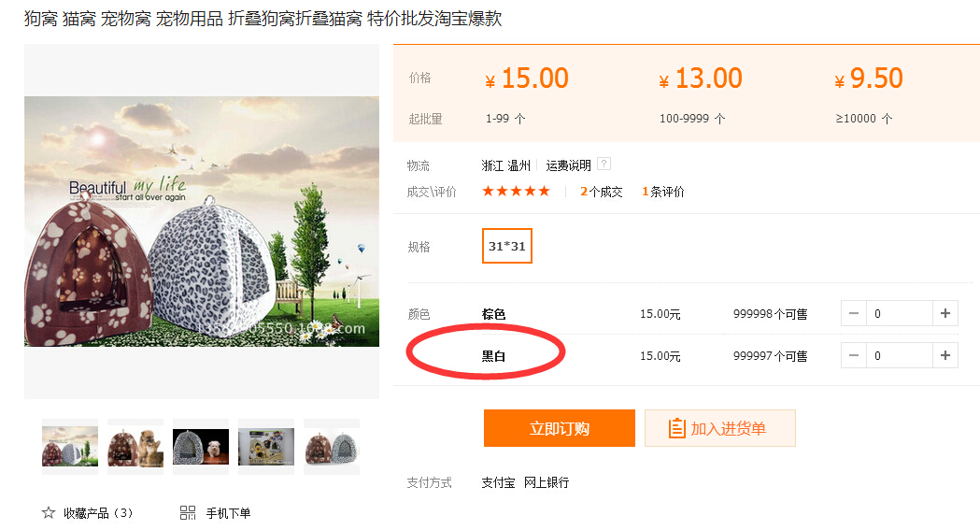
Task: Select the fifth thumbnail of brown paw-print house
Action: (x=332, y=447)
